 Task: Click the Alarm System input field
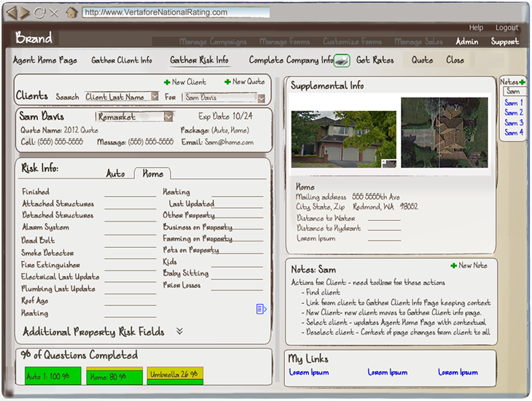130,228
